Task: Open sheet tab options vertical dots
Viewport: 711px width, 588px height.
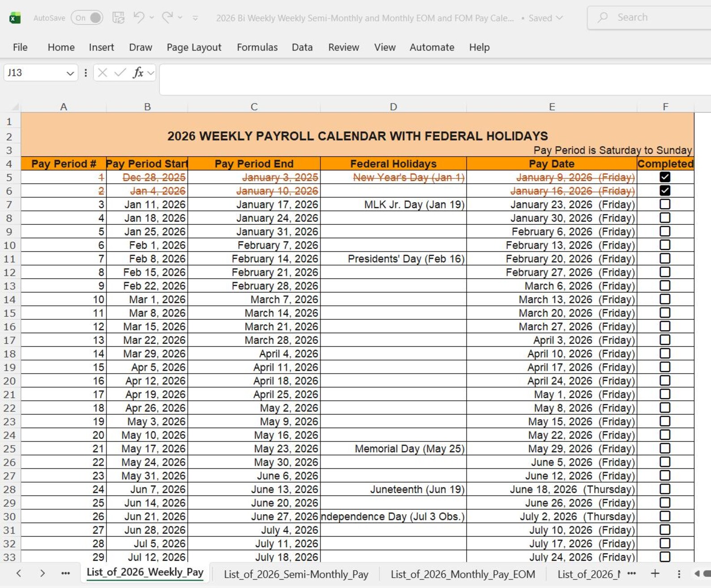Action: click(679, 574)
